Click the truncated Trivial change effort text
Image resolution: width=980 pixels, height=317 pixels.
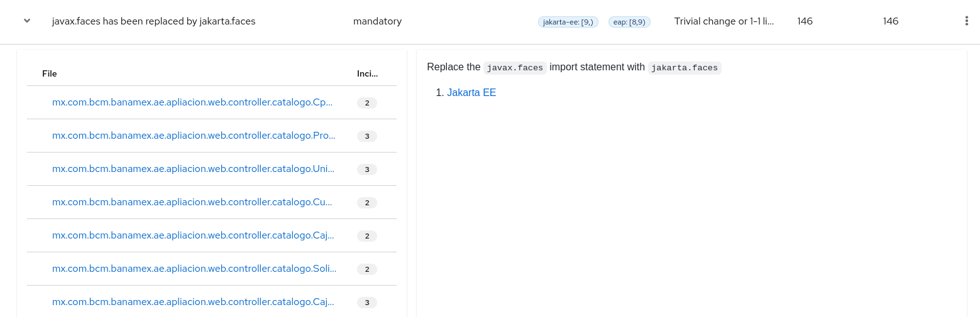click(x=724, y=21)
